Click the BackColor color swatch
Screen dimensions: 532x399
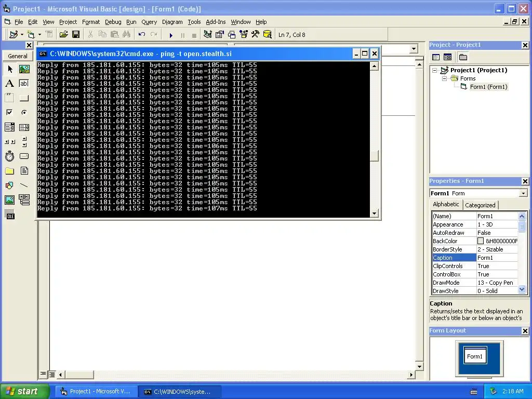point(481,241)
